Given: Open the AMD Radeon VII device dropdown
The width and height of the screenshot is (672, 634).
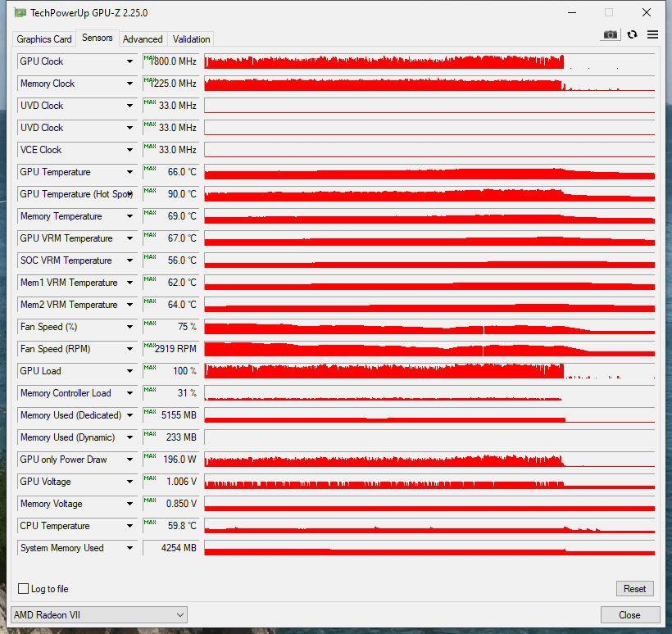Looking at the screenshot, I should pos(99,614).
